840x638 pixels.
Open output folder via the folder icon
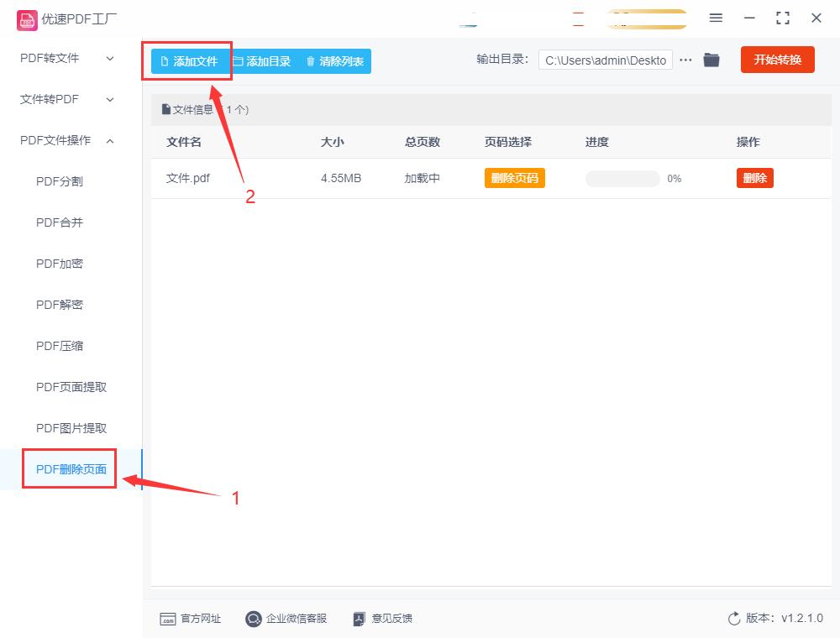coord(711,60)
